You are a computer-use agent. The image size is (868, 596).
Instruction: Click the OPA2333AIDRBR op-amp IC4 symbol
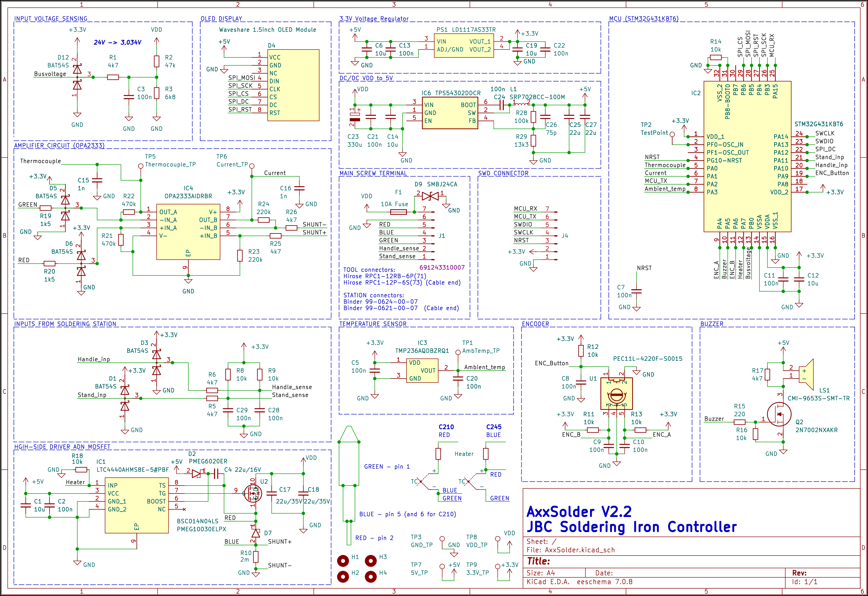188,232
